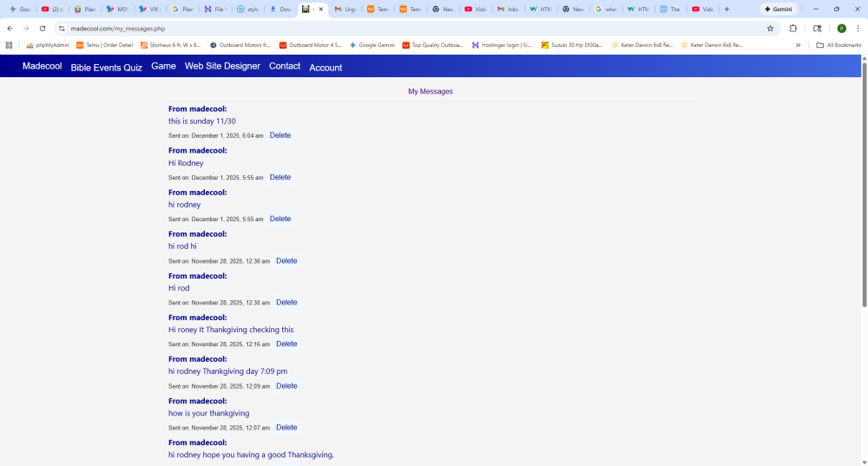Open the All Bookmarks folder
Image resolution: width=868 pixels, height=466 pixels.
click(838, 45)
